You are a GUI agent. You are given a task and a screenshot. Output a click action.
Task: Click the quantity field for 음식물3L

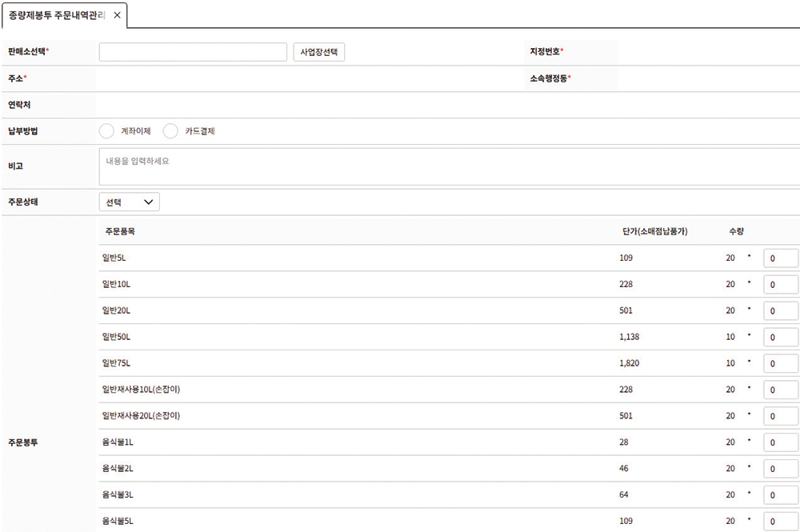[x=780, y=495]
